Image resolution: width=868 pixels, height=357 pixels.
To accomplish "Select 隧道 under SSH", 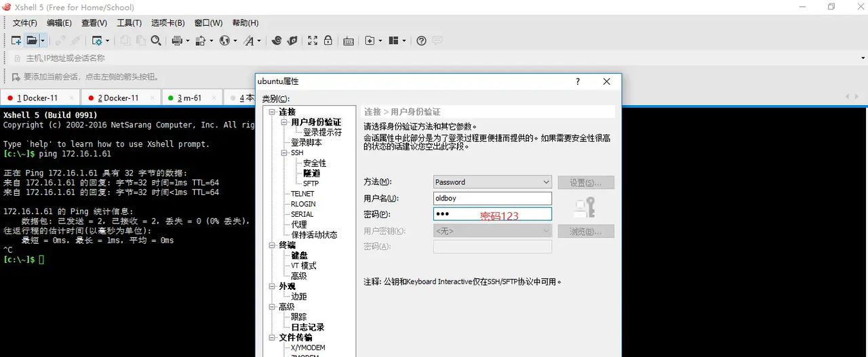I will point(311,173).
